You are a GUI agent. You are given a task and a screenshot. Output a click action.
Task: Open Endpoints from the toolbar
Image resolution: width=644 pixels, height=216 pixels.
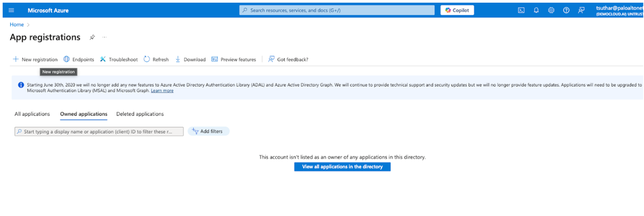(x=79, y=59)
